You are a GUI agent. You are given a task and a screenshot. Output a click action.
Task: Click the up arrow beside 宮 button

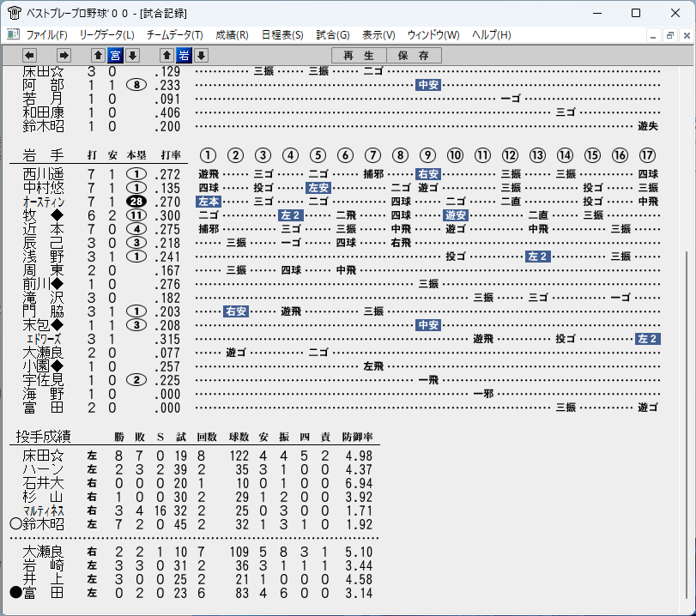click(98, 56)
